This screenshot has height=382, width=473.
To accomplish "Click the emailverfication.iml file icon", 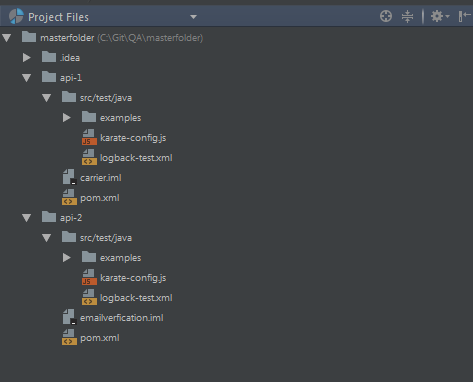I will [x=70, y=317].
